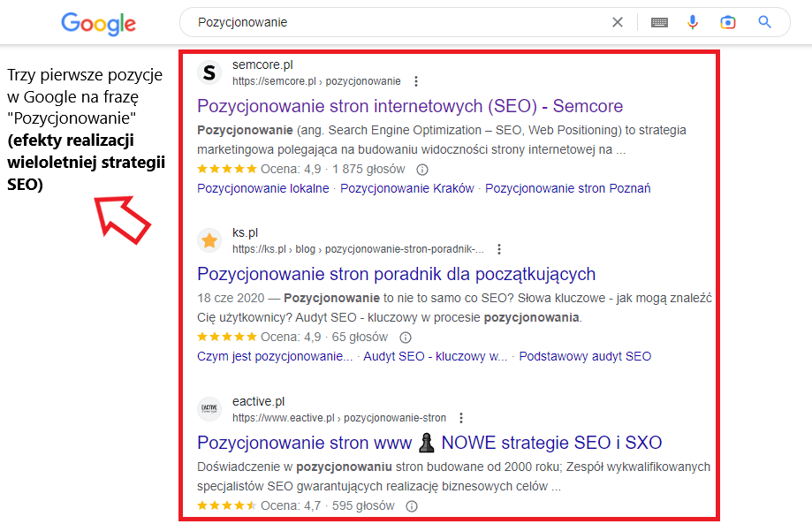Screen dimensions: 812x524
Task: Clear the search box with X
Action: tap(618, 22)
